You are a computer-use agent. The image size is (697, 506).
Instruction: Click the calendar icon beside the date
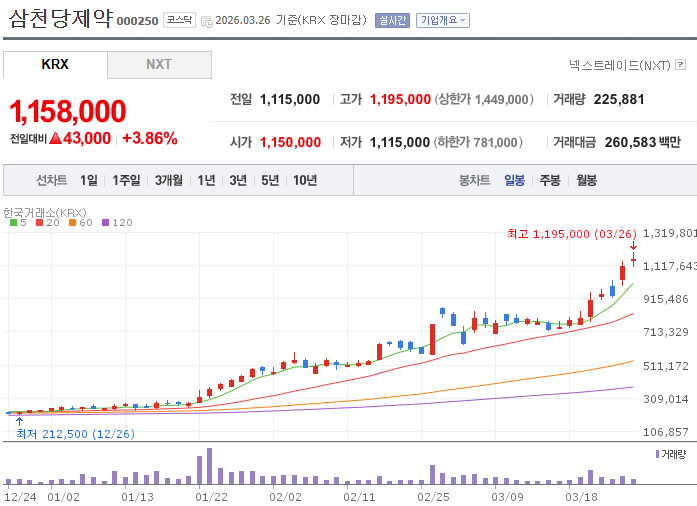pyautogui.click(x=207, y=21)
